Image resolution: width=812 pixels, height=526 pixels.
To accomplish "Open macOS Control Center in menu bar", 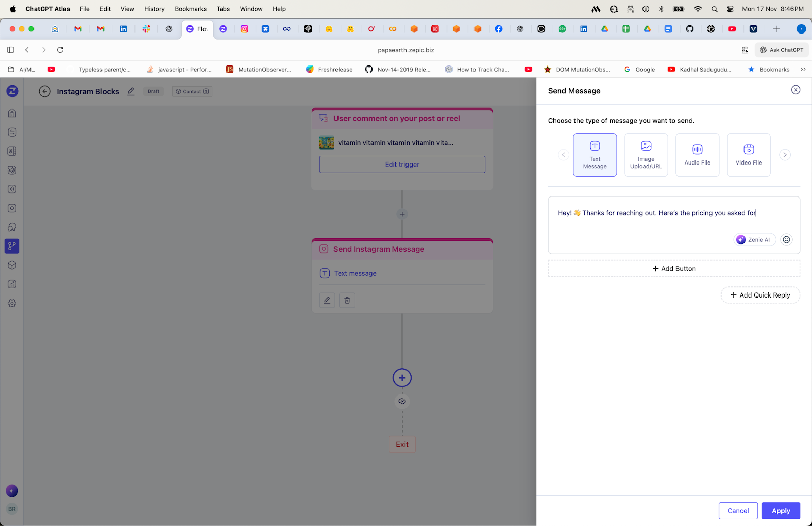I will [x=730, y=9].
